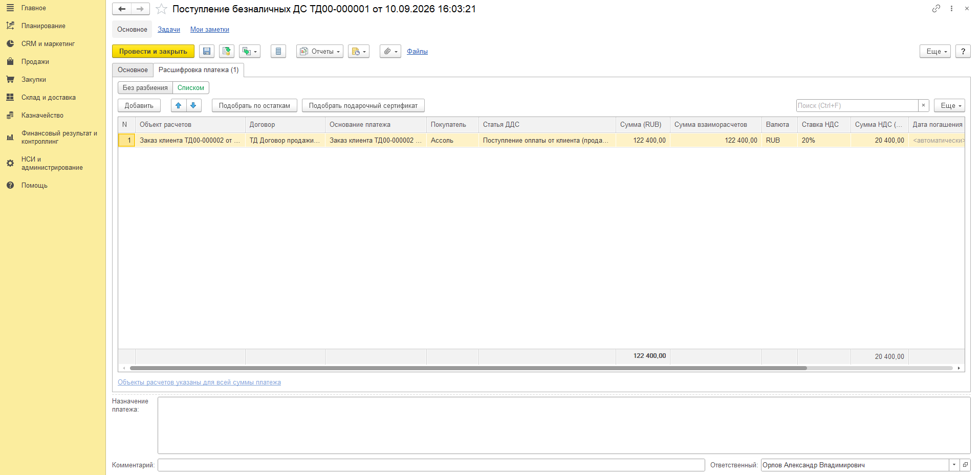Switch to the Основное inner tab

(x=133, y=70)
